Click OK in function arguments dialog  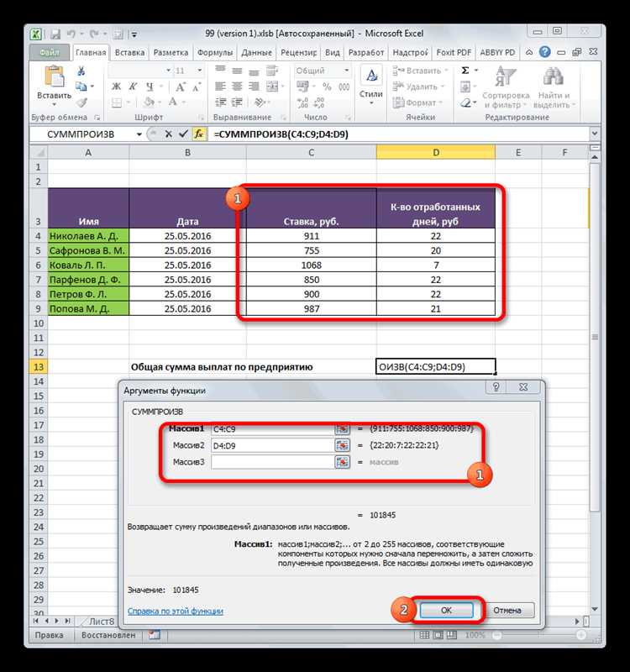pyautogui.click(x=446, y=611)
